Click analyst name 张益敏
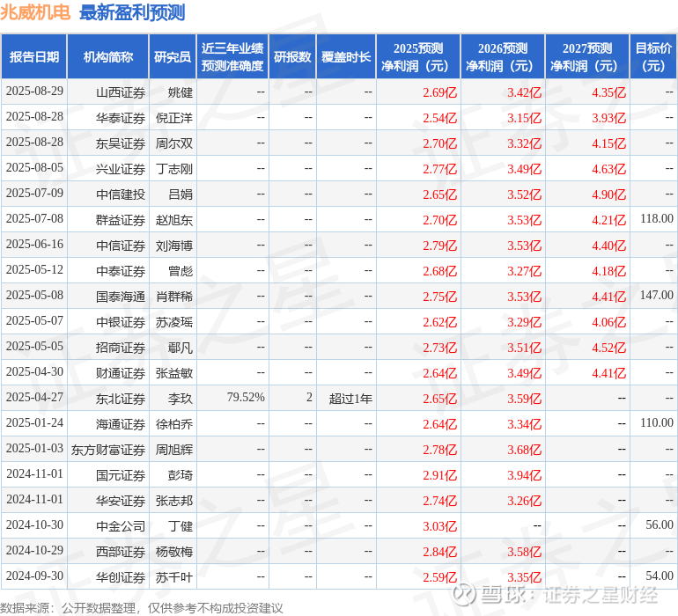The width and height of the screenshot is (678, 616). tap(173, 372)
